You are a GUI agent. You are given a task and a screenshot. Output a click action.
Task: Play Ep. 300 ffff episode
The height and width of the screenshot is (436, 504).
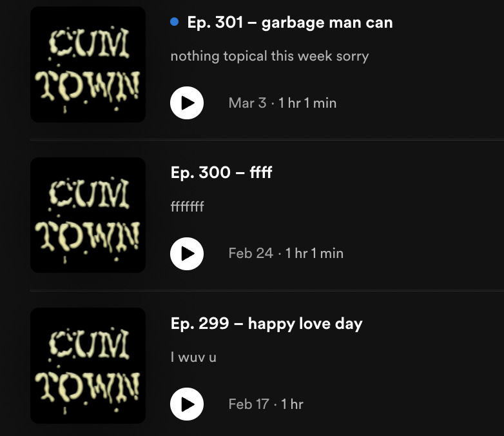pos(187,253)
